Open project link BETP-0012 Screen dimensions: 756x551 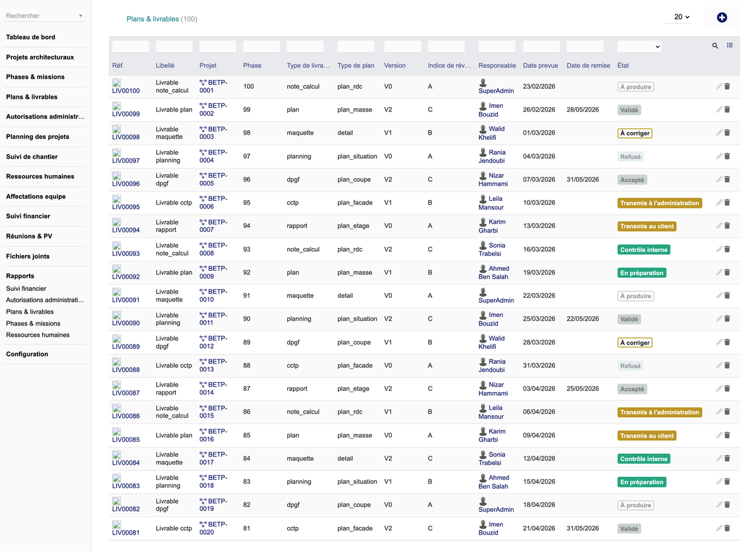tap(214, 343)
